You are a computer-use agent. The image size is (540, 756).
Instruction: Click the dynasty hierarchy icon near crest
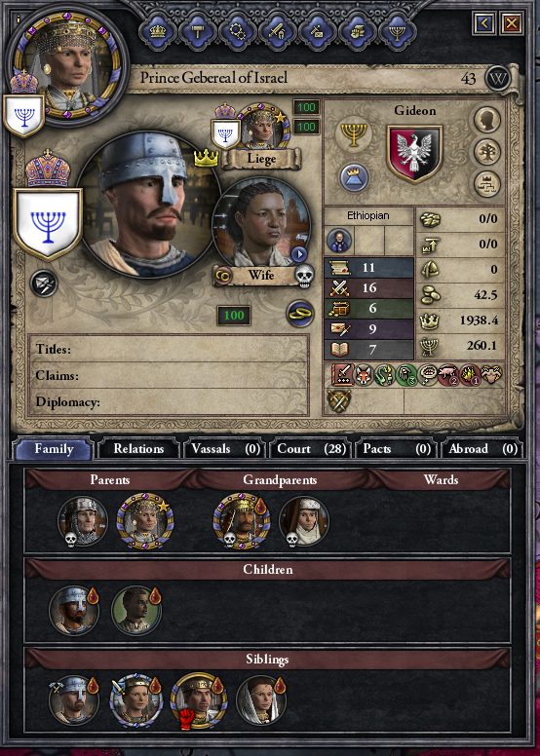coord(487,185)
